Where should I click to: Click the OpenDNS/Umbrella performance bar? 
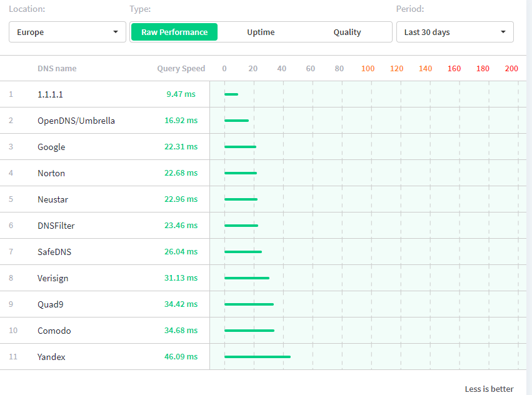[x=236, y=121]
